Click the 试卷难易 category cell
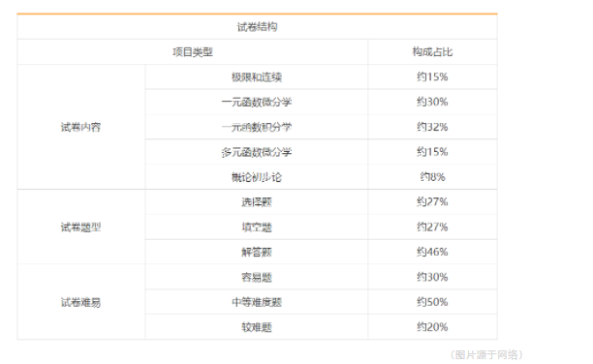 tap(80, 302)
